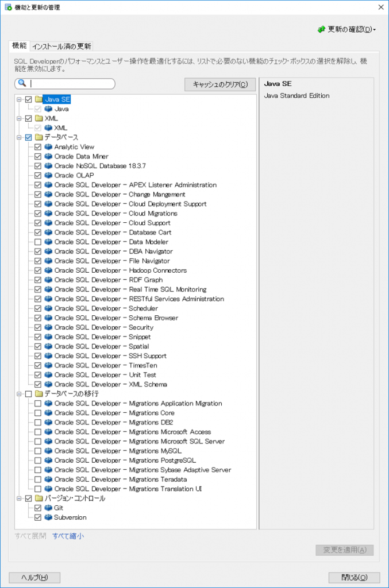Click the Spatial feature icon

click(48, 346)
